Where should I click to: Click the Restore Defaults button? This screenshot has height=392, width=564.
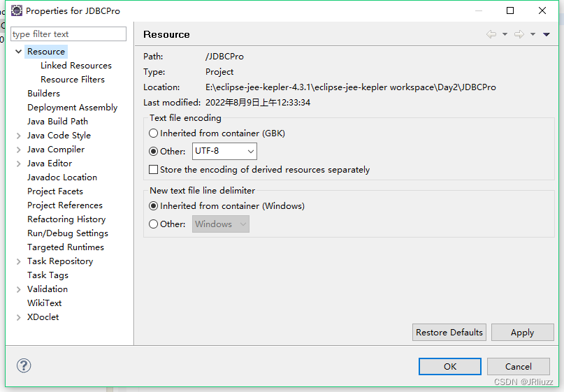click(x=449, y=333)
